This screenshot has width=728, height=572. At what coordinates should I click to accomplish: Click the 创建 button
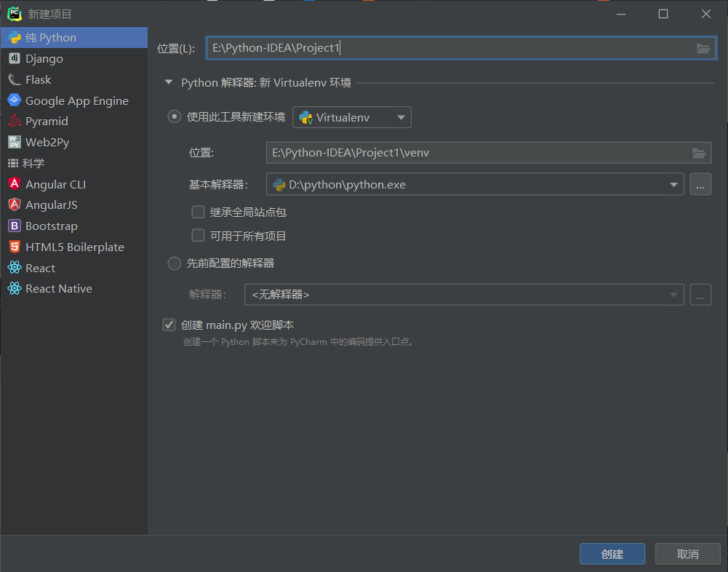pyautogui.click(x=612, y=554)
